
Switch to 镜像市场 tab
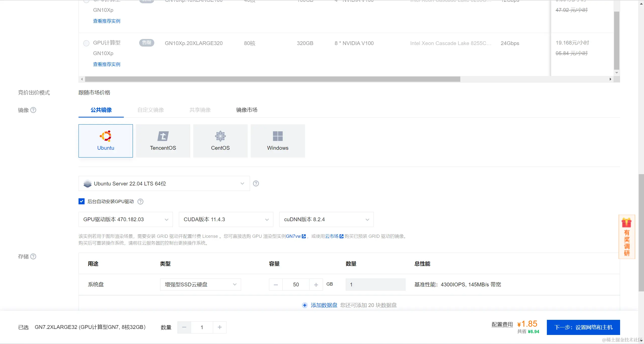click(x=246, y=110)
